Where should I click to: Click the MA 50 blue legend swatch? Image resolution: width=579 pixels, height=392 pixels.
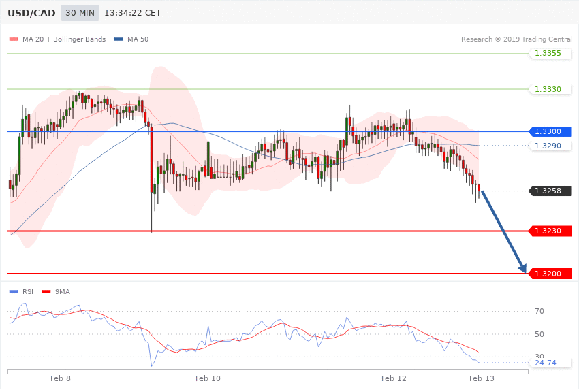[119, 39]
